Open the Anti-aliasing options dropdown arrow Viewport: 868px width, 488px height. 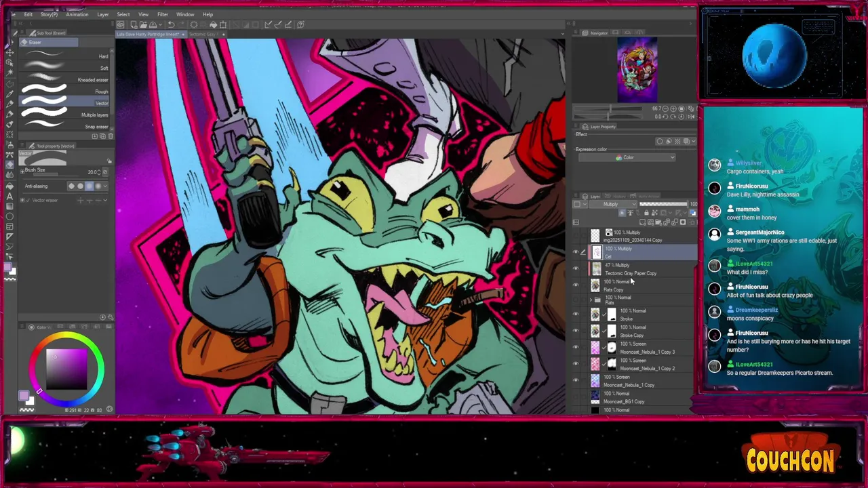(x=106, y=186)
